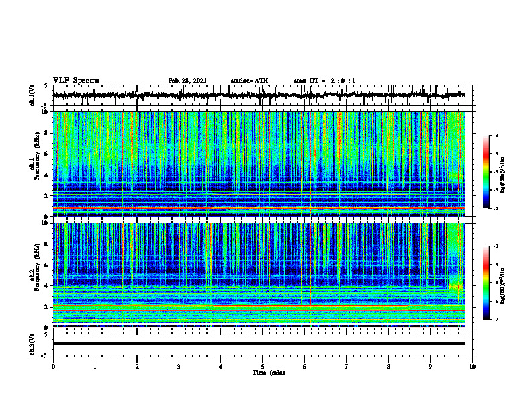Screen dimensions: 532x411
Task: Click the "VLF Spectra" plot title
Action: (x=76, y=81)
